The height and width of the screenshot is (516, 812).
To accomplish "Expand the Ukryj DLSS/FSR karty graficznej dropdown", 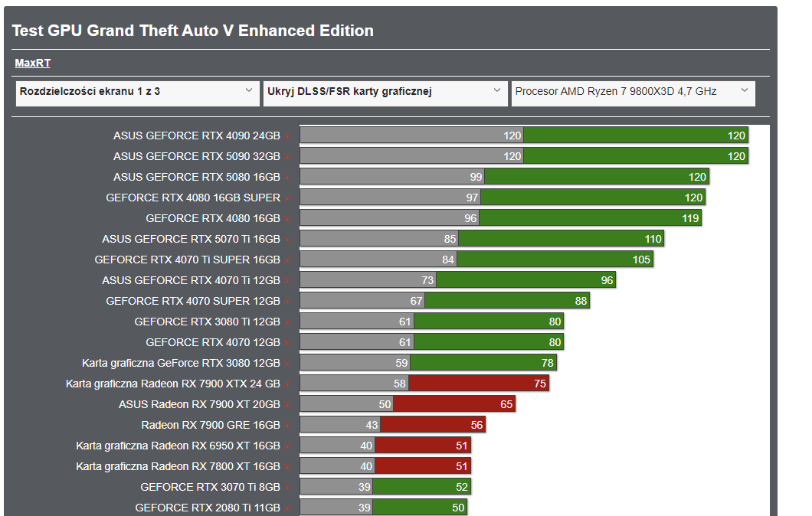I will click(383, 92).
